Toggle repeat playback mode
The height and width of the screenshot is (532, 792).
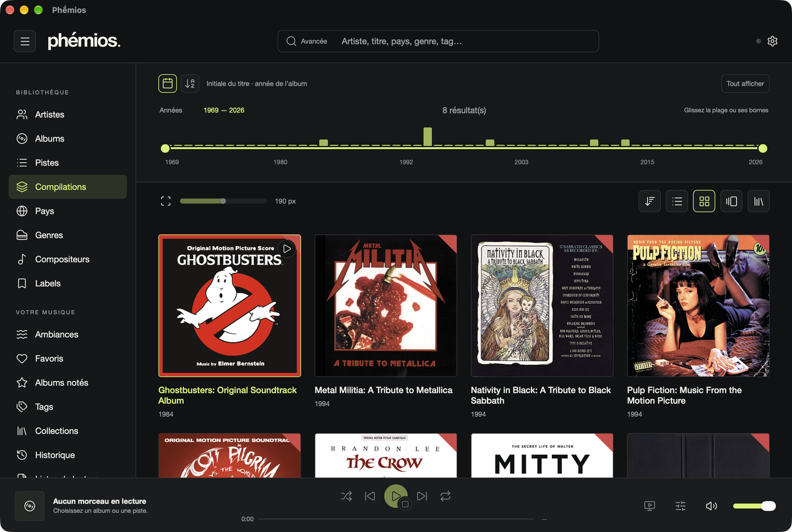[x=445, y=496]
